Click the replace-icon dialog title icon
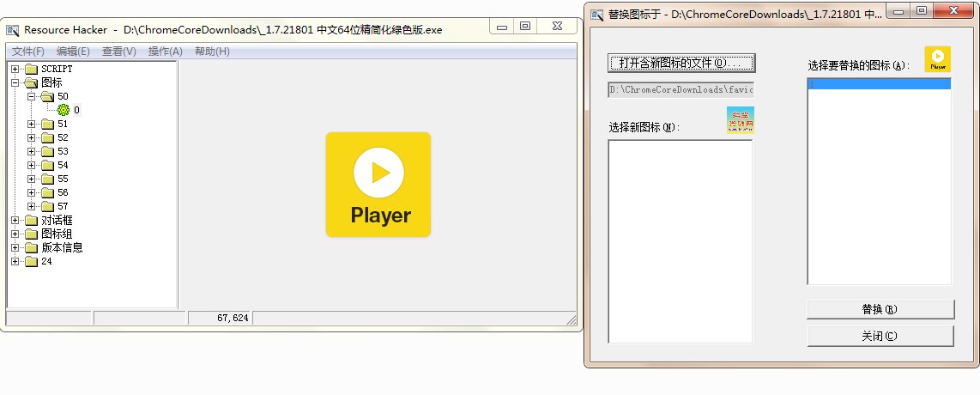The height and width of the screenshot is (395, 980). (x=597, y=14)
